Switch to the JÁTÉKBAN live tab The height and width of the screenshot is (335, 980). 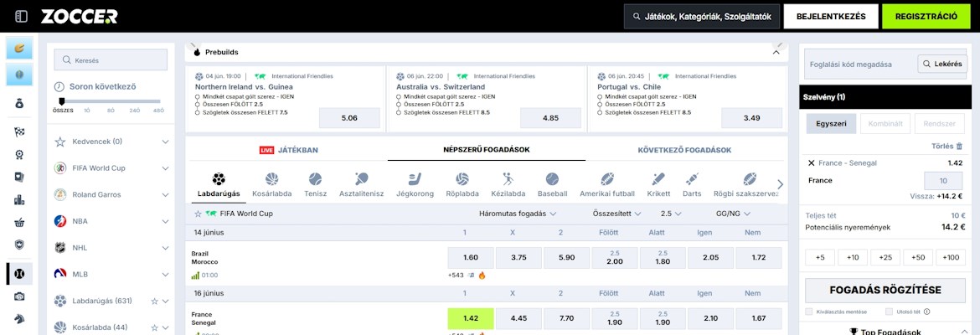(289, 150)
